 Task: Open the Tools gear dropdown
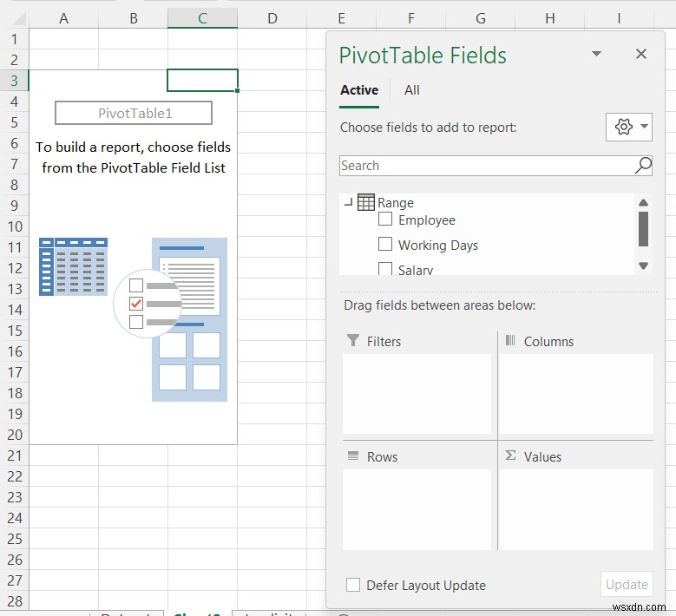pos(628,128)
